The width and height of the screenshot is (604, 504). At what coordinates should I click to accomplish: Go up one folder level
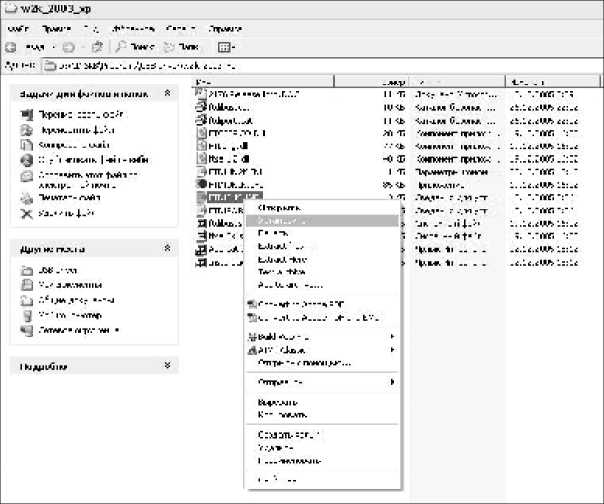[x=97, y=47]
